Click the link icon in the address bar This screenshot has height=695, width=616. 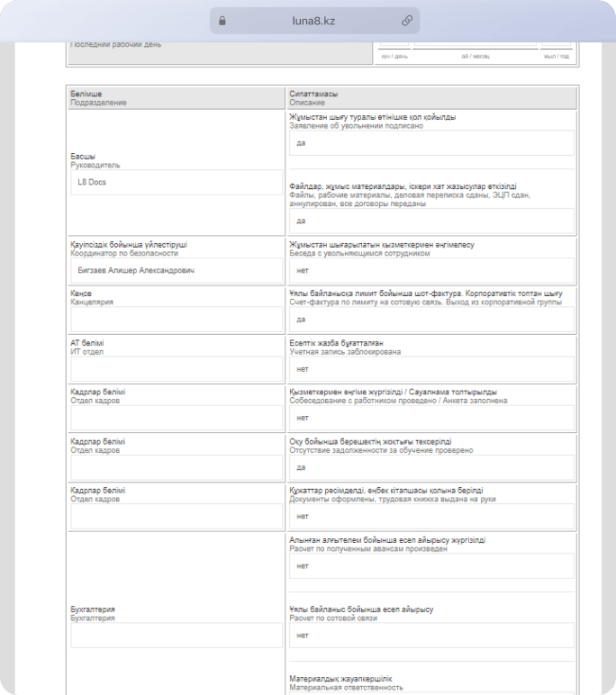point(407,21)
